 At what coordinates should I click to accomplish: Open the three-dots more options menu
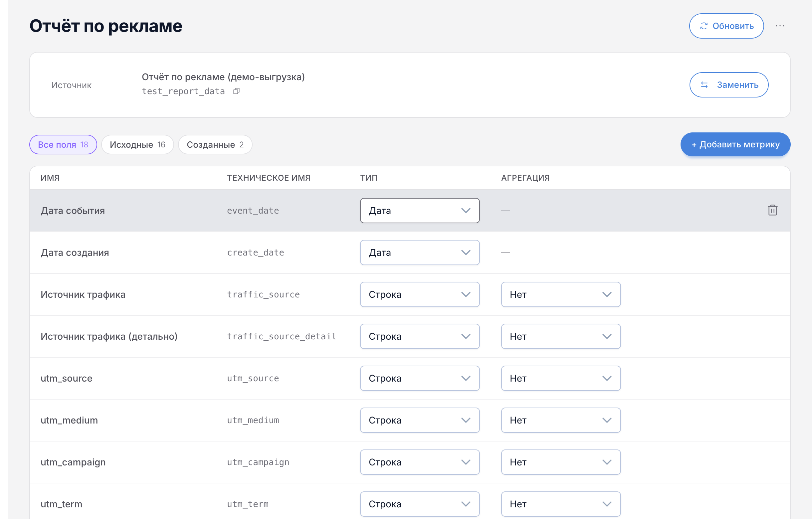780,26
